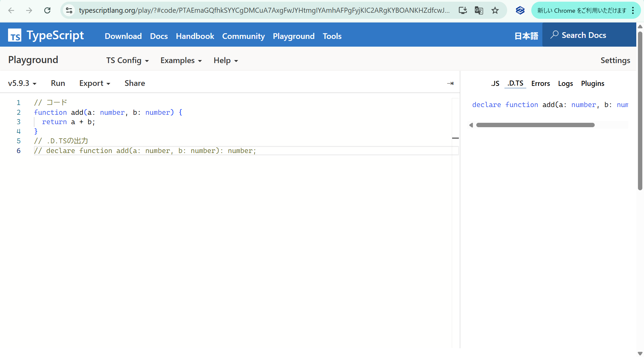This screenshot has width=644, height=357.
Task: Click the install app icon in address bar
Action: (463, 10)
